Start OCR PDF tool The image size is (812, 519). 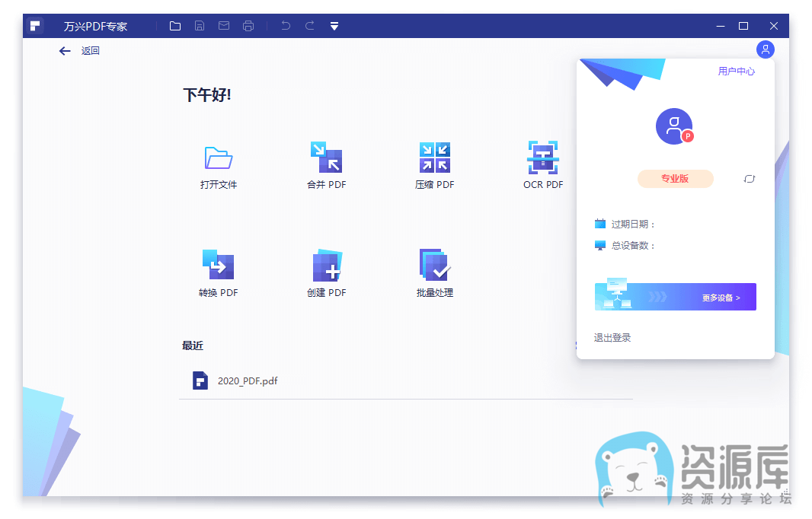point(542,165)
